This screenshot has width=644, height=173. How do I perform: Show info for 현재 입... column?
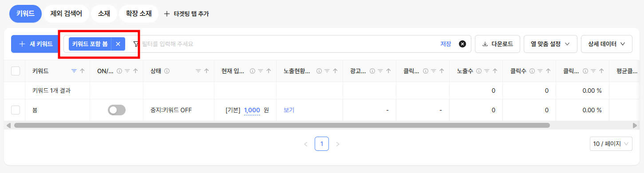pyautogui.click(x=252, y=71)
